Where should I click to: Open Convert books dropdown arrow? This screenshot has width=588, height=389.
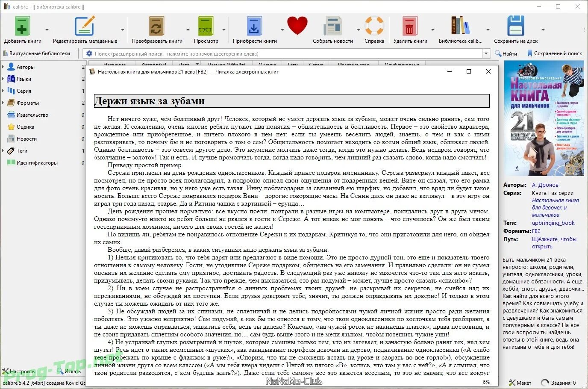tap(188, 30)
